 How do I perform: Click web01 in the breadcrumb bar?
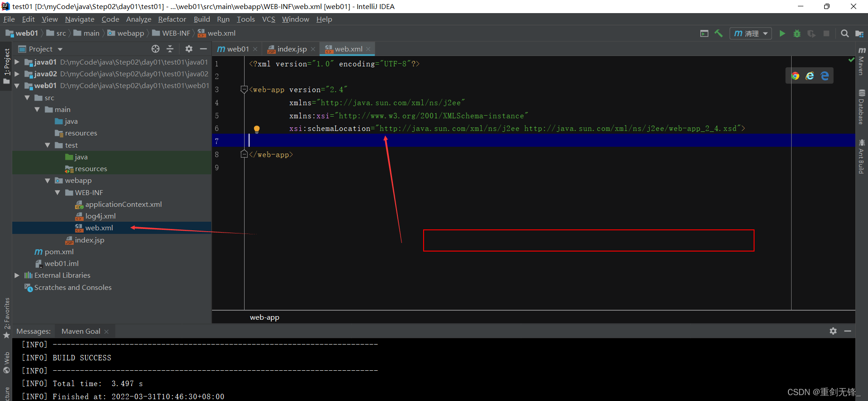(22, 33)
